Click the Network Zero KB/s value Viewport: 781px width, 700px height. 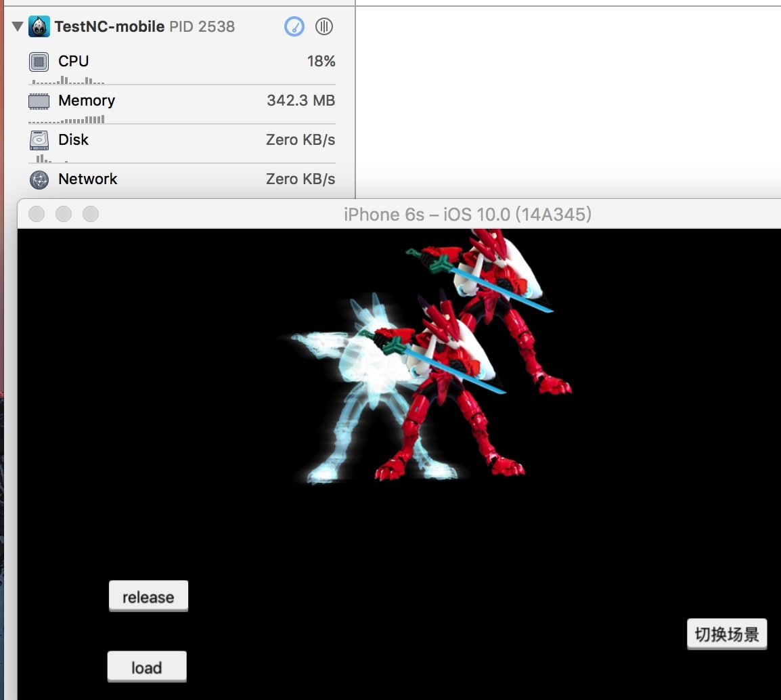300,179
